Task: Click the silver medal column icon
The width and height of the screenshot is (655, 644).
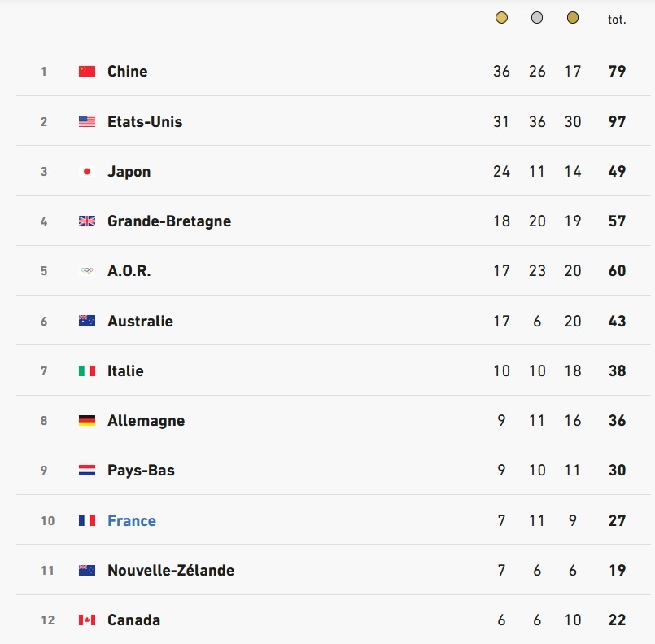Action: pyautogui.click(x=537, y=18)
